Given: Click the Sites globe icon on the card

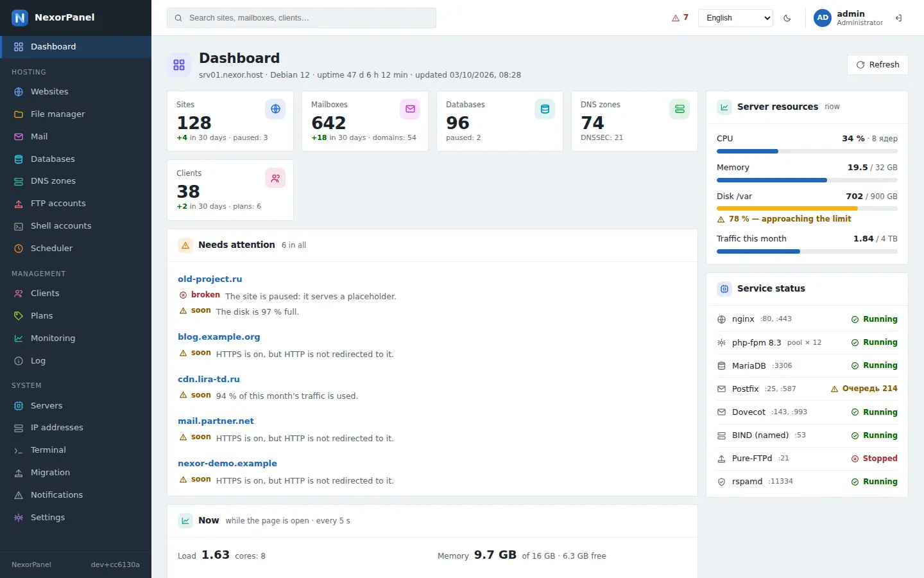Looking at the screenshot, I should pyautogui.click(x=275, y=109).
